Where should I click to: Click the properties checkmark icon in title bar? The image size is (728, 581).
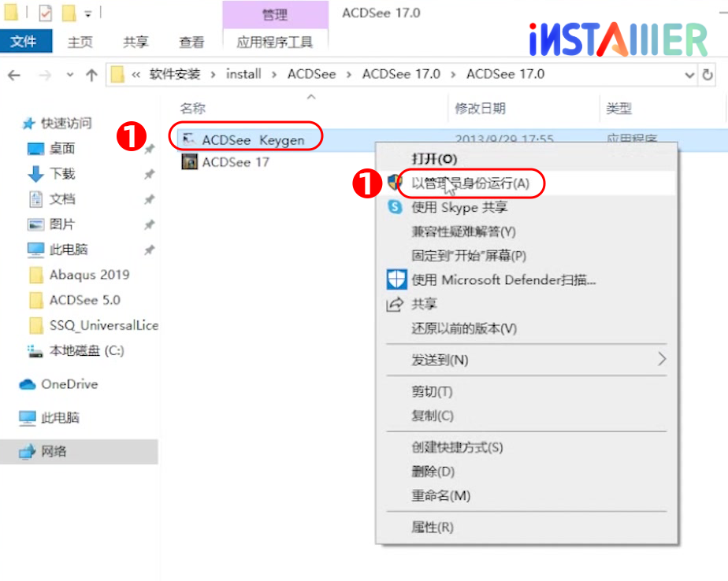(45, 13)
